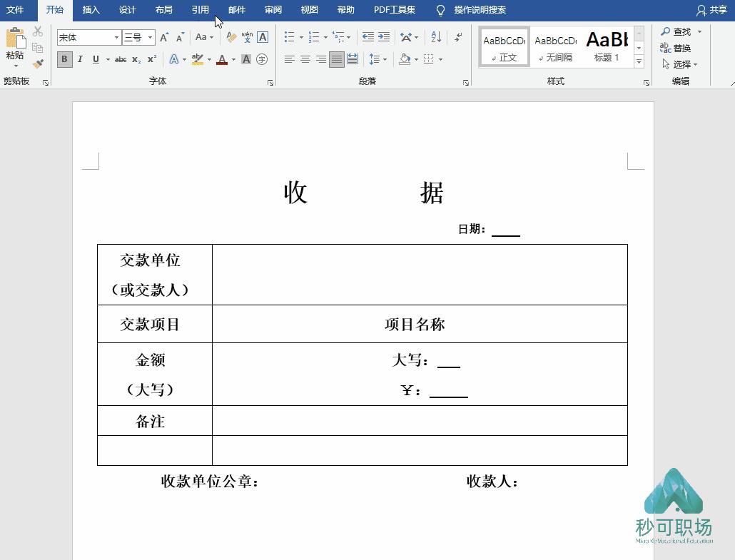735x560 pixels.
Task: Click the Replace (替换) icon
Action: (676, 47)
